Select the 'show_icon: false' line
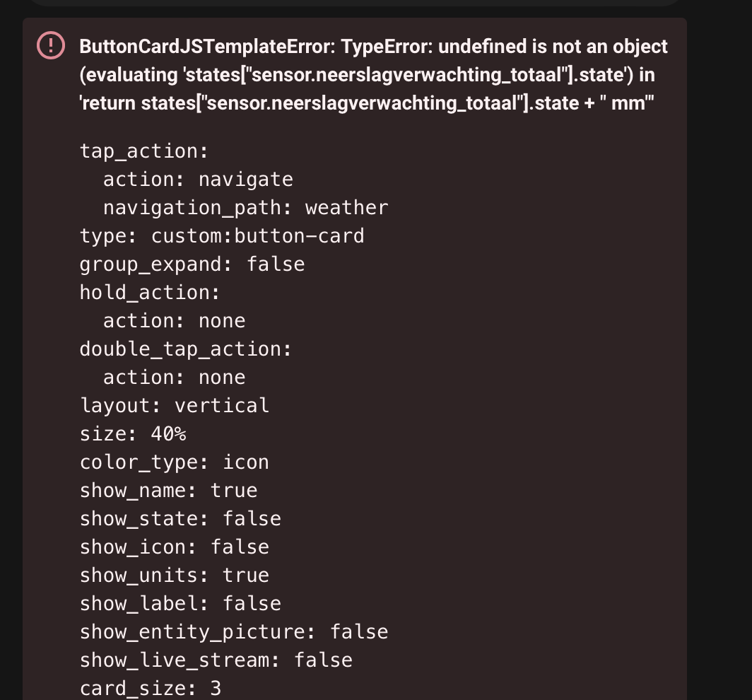 click(x=175, y=547)
